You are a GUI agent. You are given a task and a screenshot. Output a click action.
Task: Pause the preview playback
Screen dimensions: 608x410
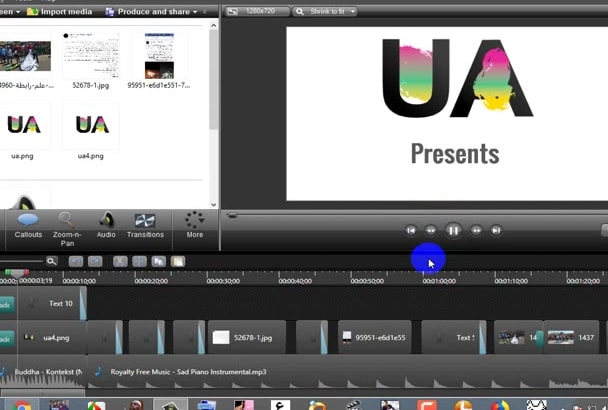(x=453, y=230)
